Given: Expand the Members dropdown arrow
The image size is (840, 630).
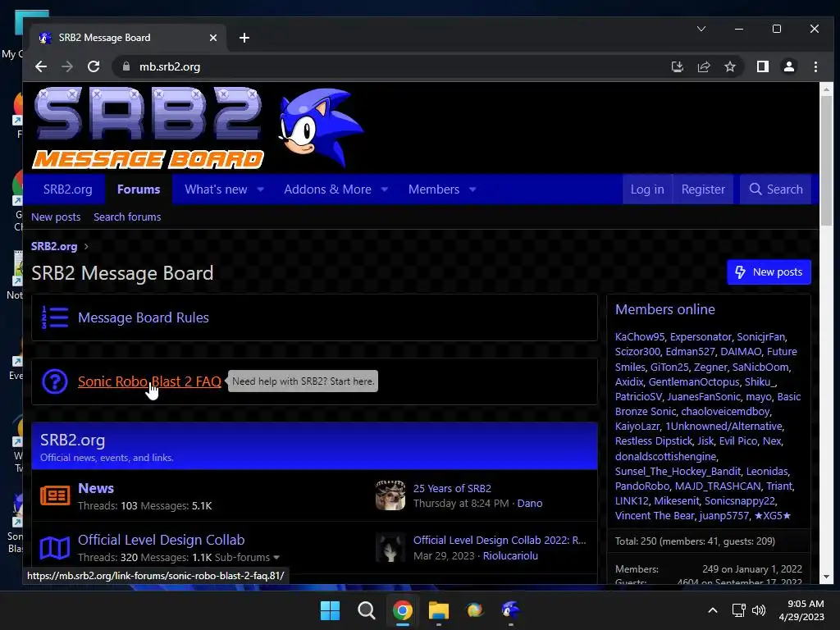Looking at the screenshot, I should point(472,189).
